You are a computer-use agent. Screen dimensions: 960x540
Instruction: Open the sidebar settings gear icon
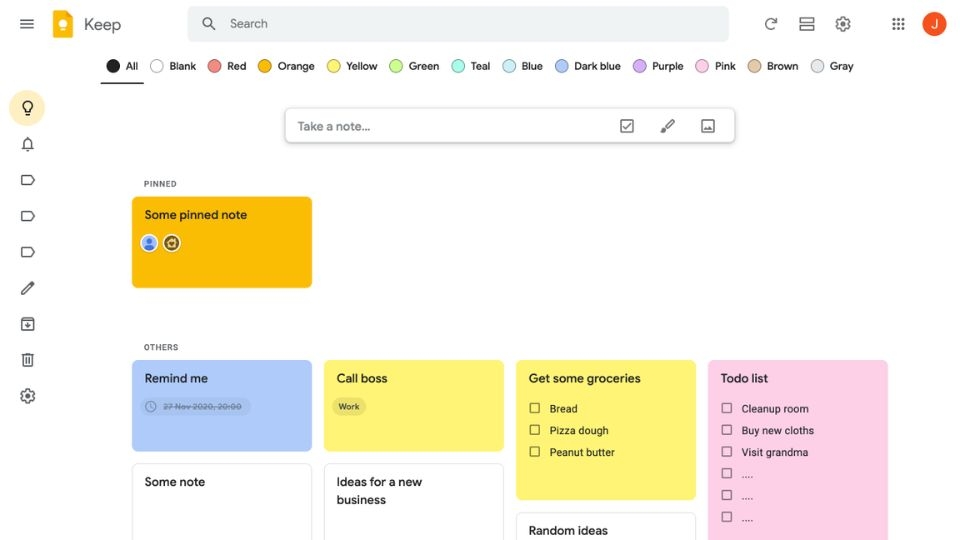28,396
